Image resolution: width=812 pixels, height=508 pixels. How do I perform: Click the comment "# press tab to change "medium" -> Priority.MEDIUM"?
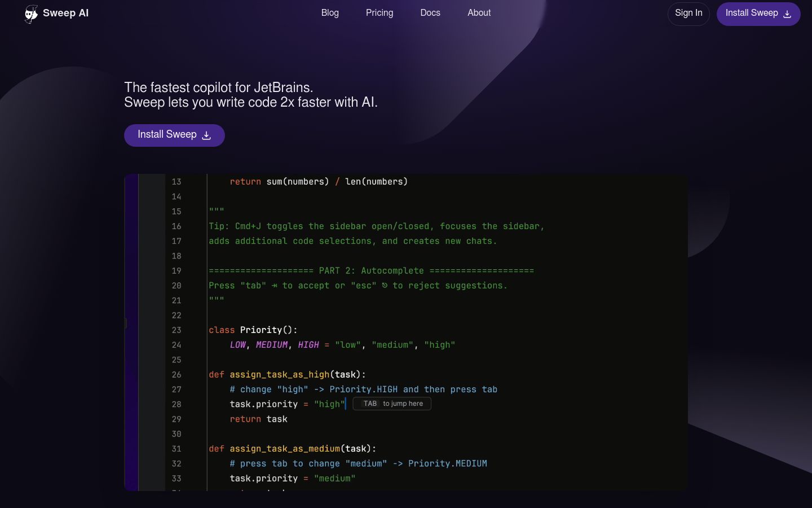(359, 463)
